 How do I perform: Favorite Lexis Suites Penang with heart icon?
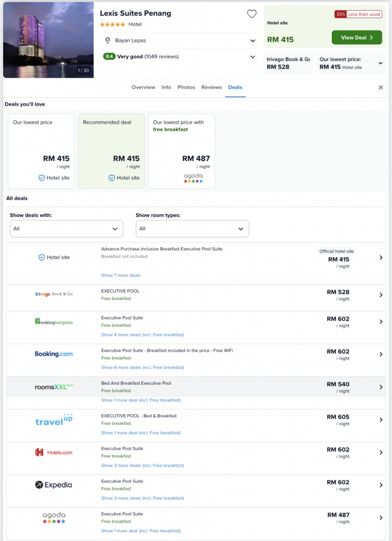point(252,14)
